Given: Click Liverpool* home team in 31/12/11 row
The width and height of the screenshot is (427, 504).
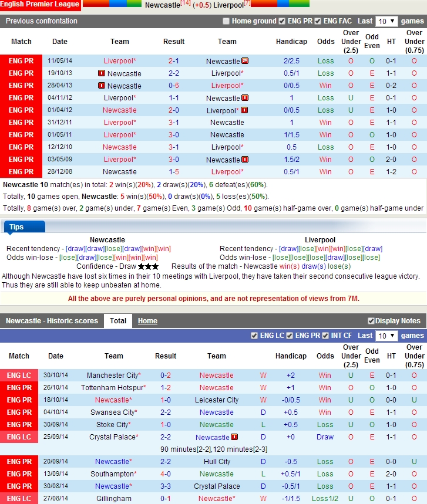Looking at the screenshot, I should [x=120, y=123].
